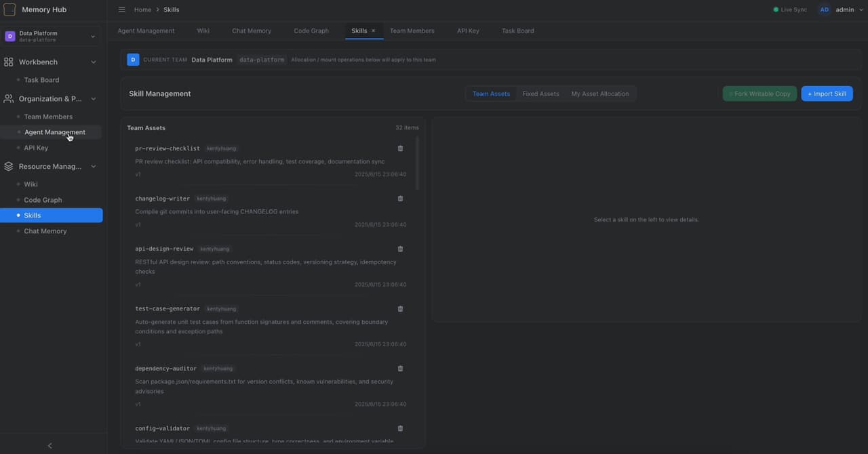Click the kentyhuang tag on changelog-writer
The height and width of the screenshot is (454, 868).
[x=211, y=199]
